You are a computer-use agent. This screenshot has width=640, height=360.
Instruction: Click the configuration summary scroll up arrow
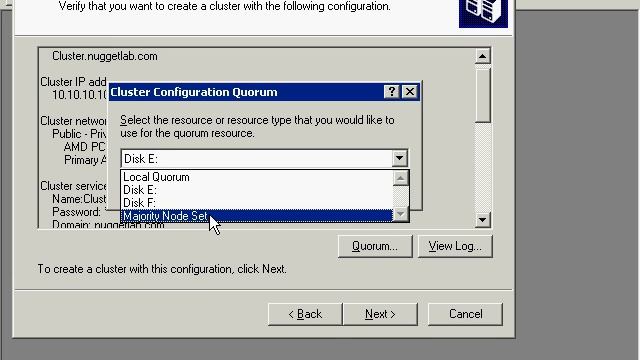tap(482, 56)
